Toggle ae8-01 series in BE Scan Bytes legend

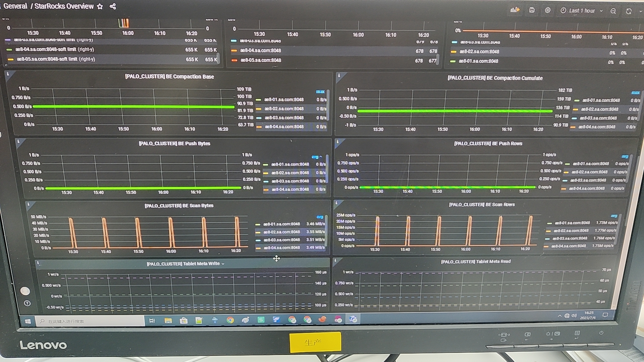coord(281,224)
